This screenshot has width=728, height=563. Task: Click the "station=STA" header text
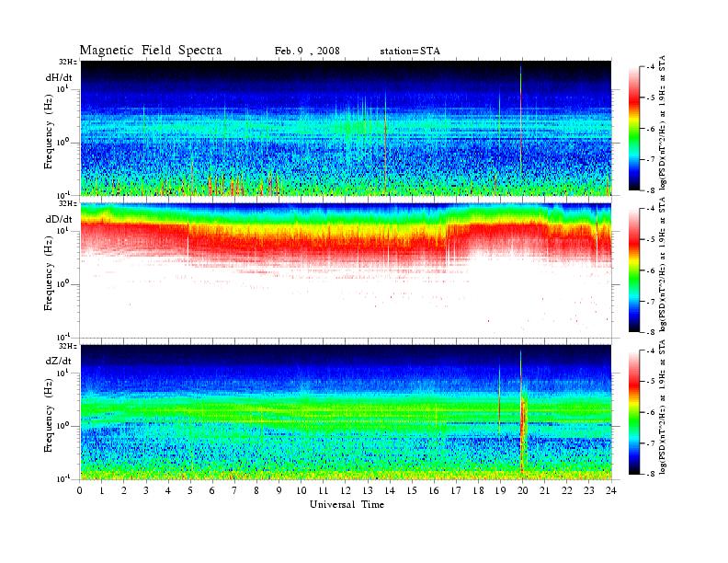point(410,52)
